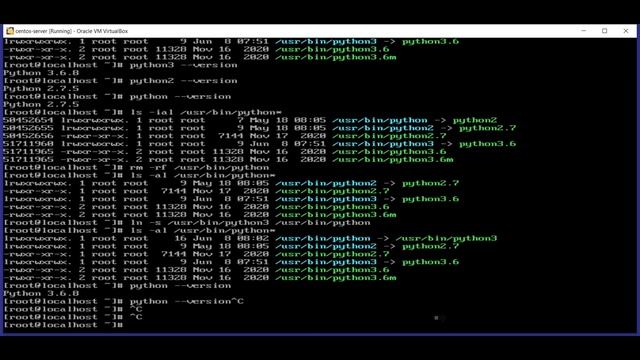
Task: Click inode number "51711960"
Action: click(28, 144)
